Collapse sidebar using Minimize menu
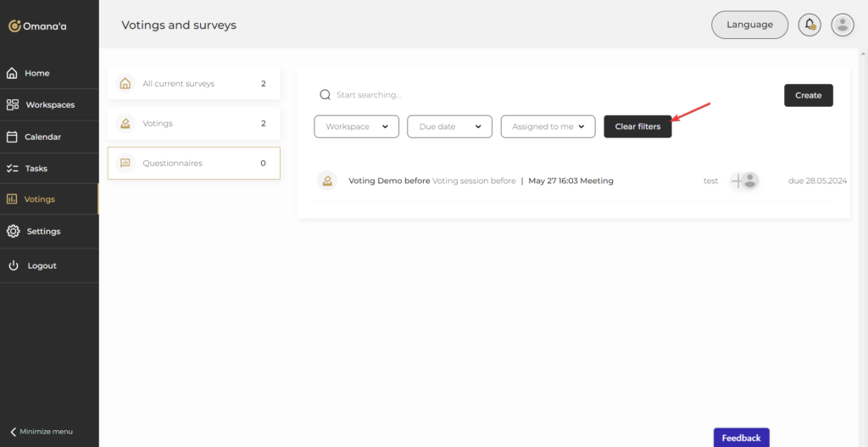868x447 pixels. (41, 432)
